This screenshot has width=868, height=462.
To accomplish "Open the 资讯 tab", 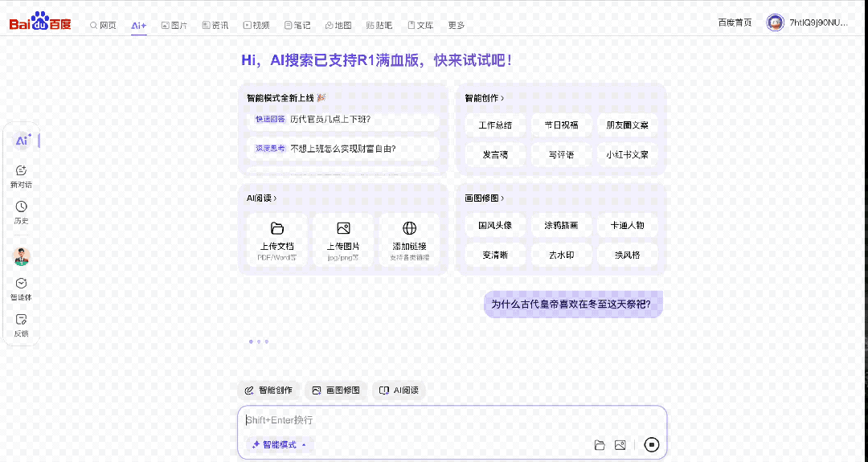I will click(215, 25).
